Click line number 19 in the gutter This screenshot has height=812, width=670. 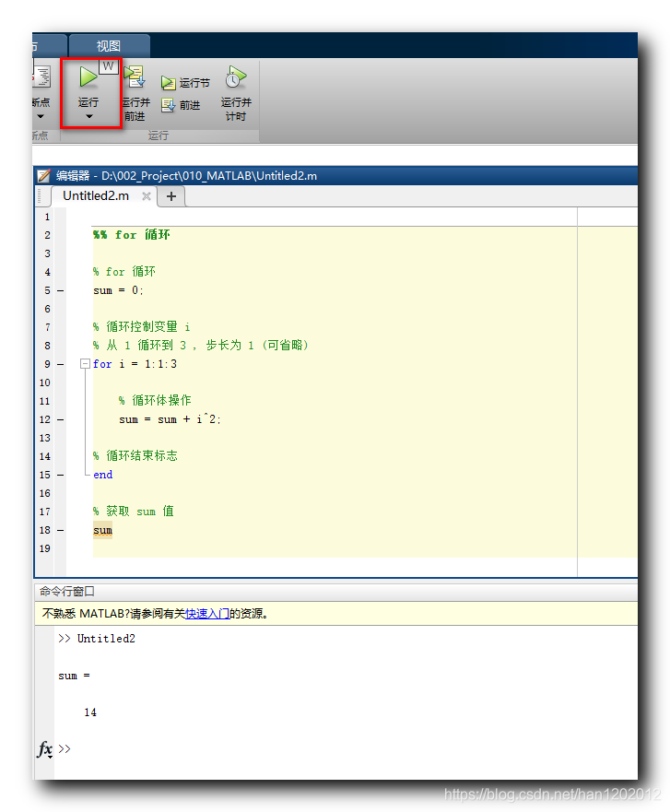pos(45,549)
